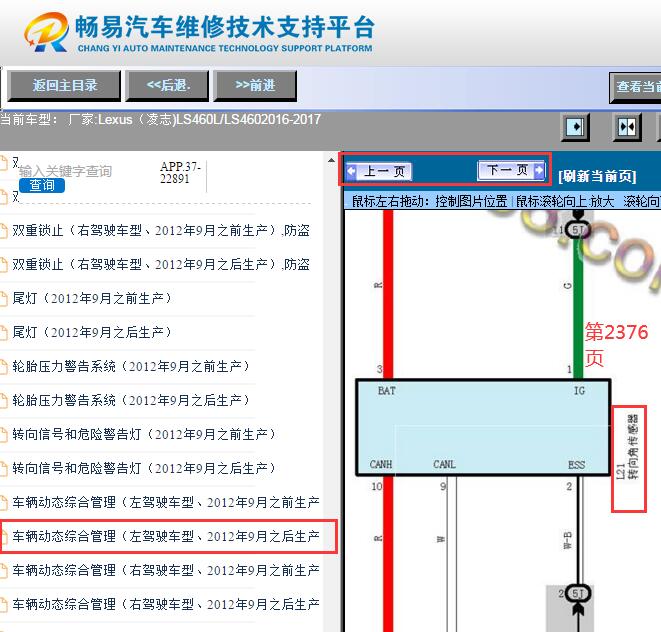Click the >>前进 button
This screenshot has width=661, height=632.
(255, 86)
